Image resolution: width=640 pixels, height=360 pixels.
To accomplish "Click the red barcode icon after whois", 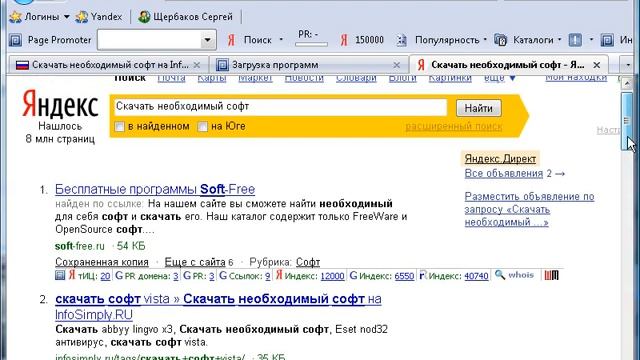I will (551, 276).
